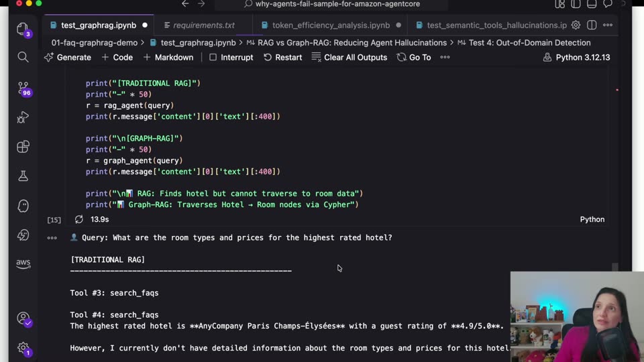Restart the notebook kernel
Viewport: 644px width, 362px height.
[x=283, y=58]
